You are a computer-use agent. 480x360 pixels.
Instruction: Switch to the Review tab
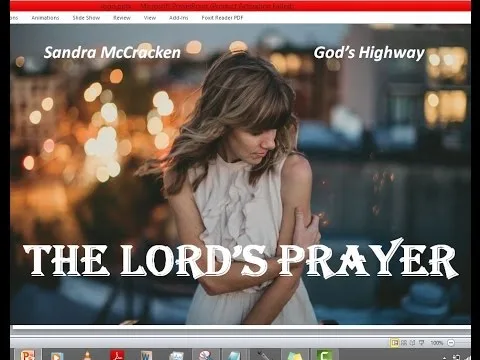(x=122, y=18)
